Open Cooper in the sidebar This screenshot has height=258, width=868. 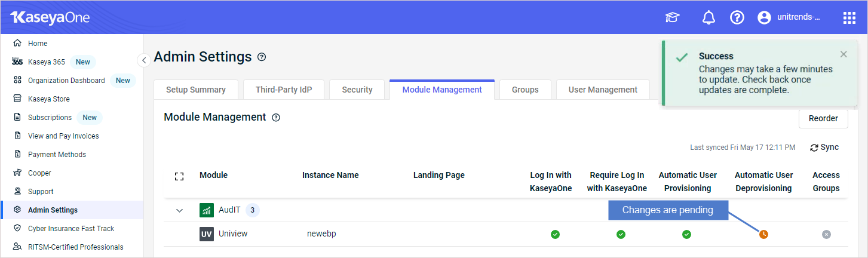coord(39,173)
